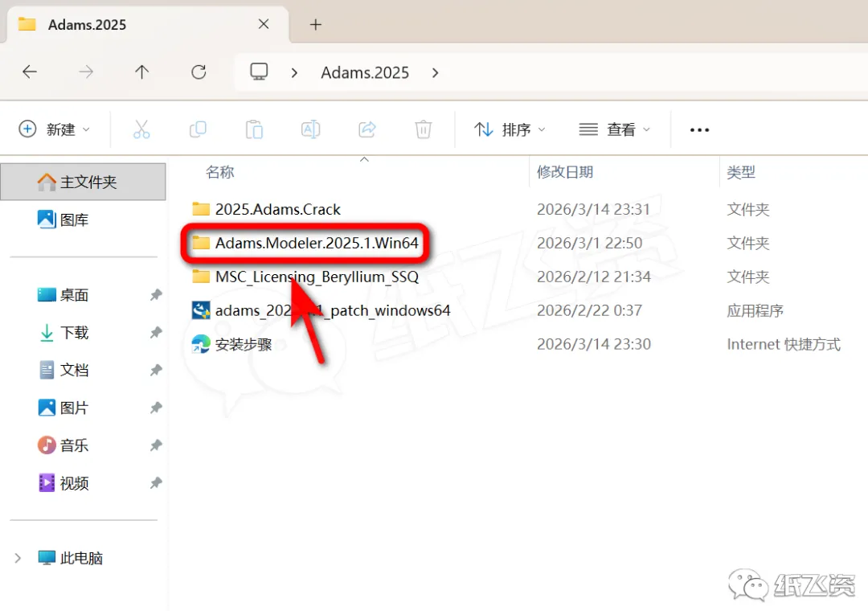Viewport: 868px width, 611px height.
Task: Click the Cut scissors icon
Action: (x=141, y=129)
